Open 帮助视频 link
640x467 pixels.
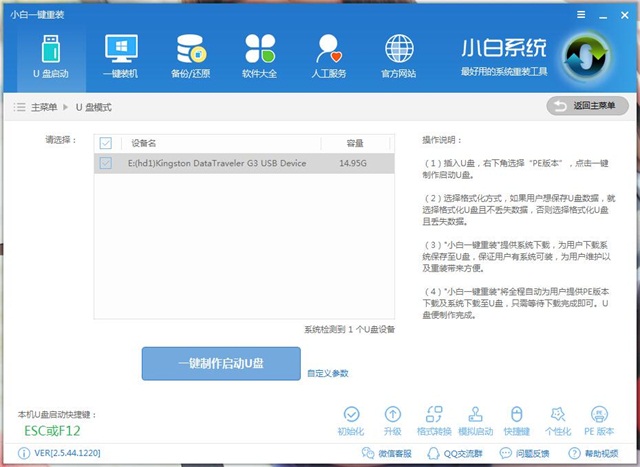[593, 453]
